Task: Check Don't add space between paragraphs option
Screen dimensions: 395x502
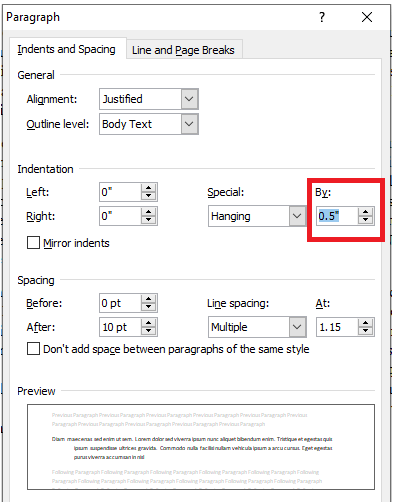Action: point(33,349)
